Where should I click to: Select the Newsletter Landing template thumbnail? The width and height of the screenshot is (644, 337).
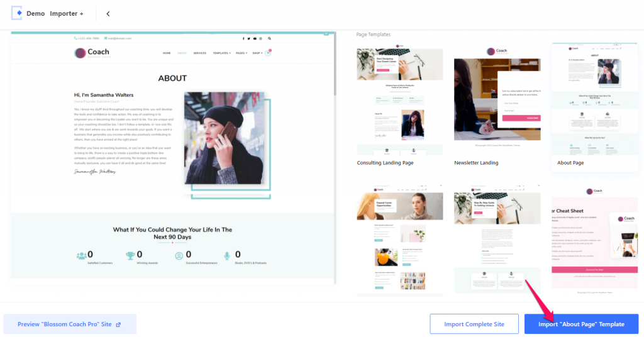click(x=497, y=106)
